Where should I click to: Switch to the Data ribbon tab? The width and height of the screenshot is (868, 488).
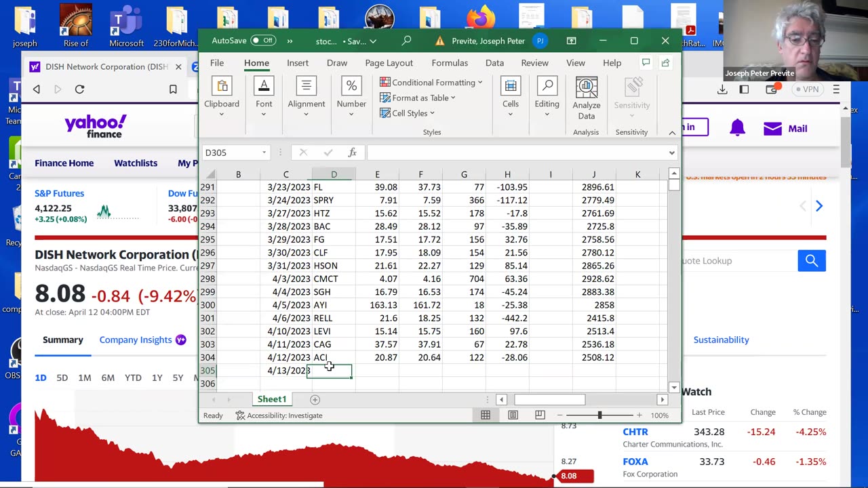click(x=494, y=62)
